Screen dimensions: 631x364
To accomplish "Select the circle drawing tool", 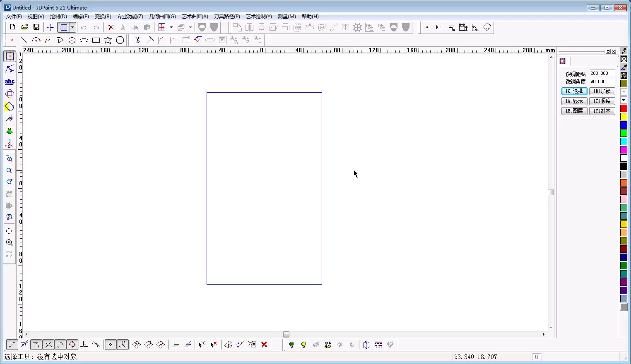I will [x=72, y=40].
